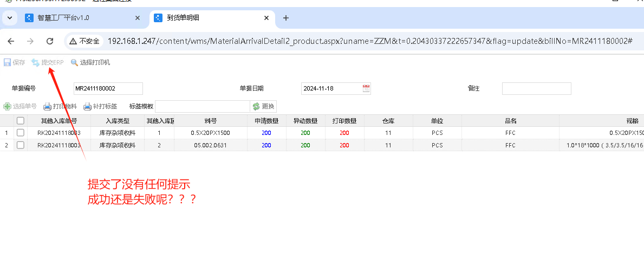644x278 pixels.
Task: Click the 补打标签 reprint icon
Action: click(88, 106)
